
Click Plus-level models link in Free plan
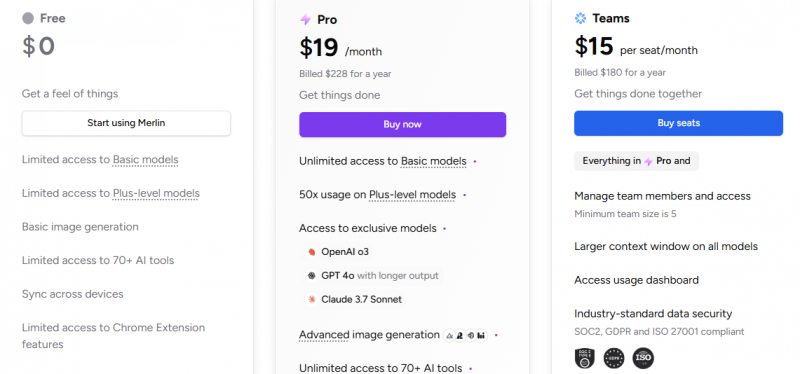156,193
